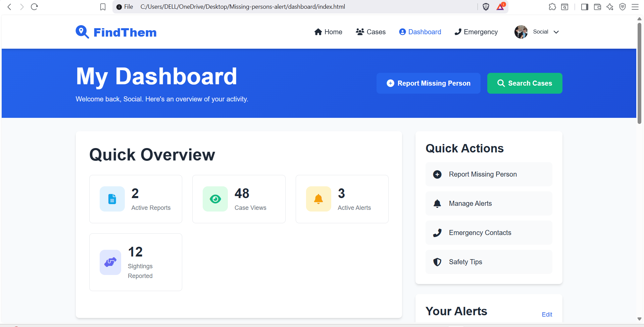Click the Social profile avatar photo
The image size is (644, 327).
coord(521,32)
